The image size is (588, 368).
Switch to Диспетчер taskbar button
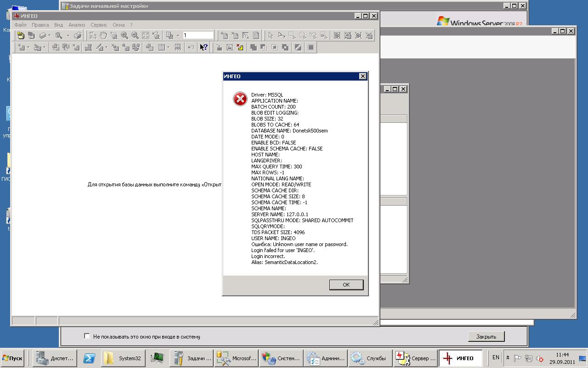click(x=54, y=358)
